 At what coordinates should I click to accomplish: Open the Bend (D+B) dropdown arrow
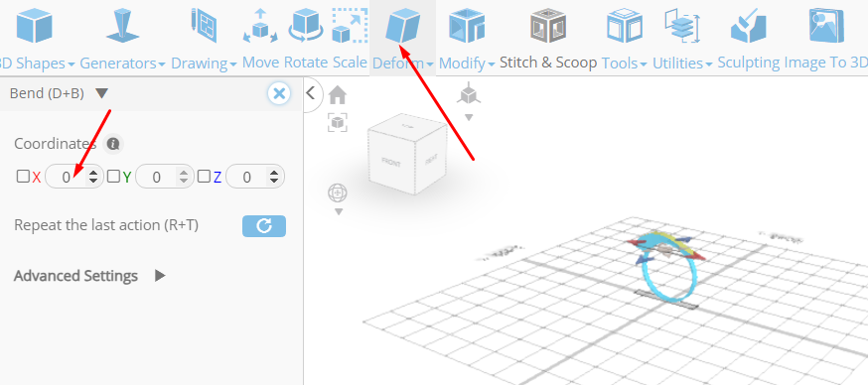point(101,93)
